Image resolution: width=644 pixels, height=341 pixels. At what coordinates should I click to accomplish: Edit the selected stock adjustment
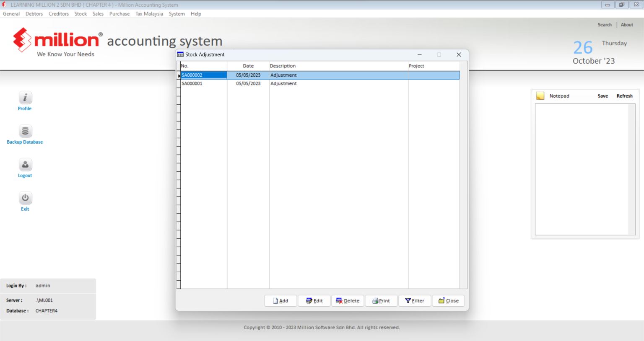[x=314, y=301]
